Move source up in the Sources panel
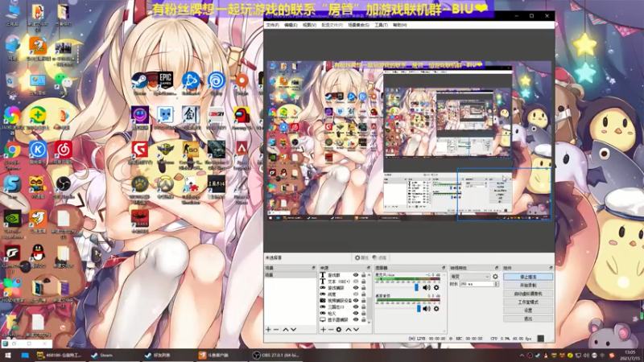 click(x=349, y=330)
